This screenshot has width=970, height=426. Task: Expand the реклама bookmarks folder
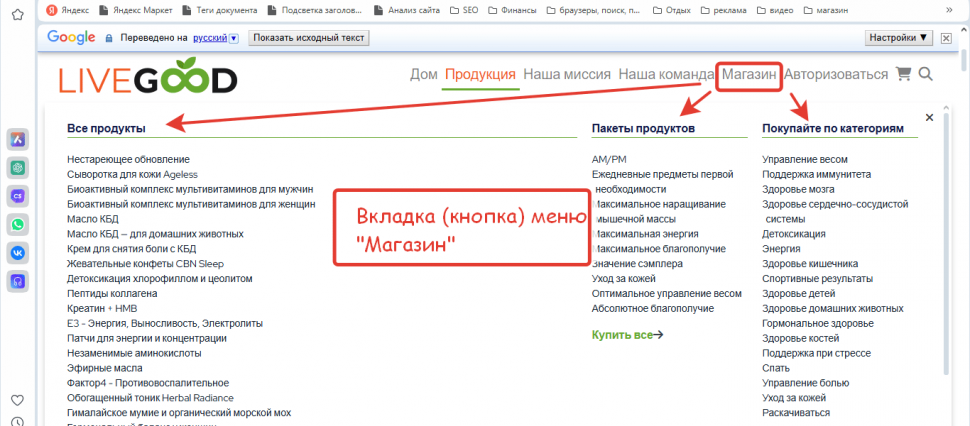click(726, 10)
